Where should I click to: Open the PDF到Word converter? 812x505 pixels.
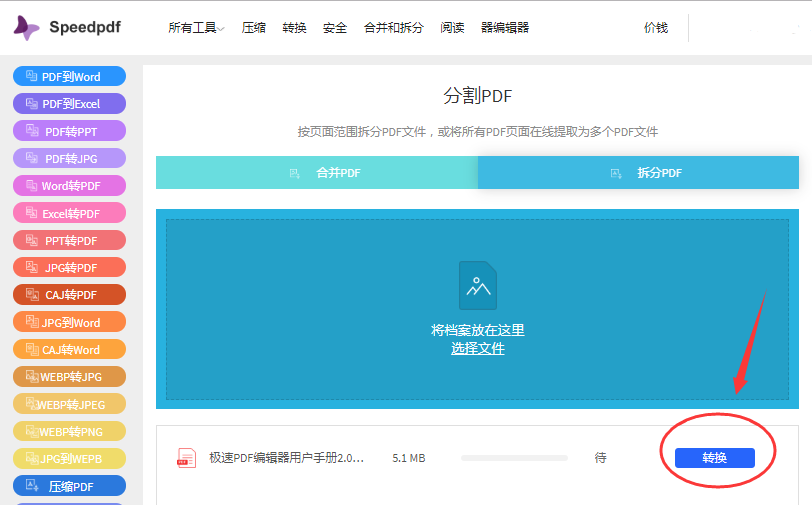click(69, 76)
